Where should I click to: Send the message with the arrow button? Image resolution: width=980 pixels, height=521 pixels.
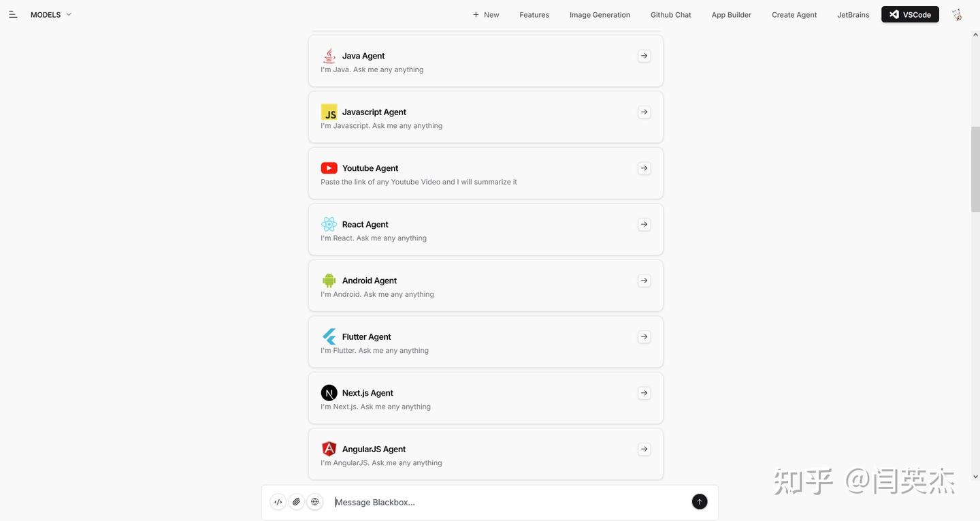coord(699,502)
